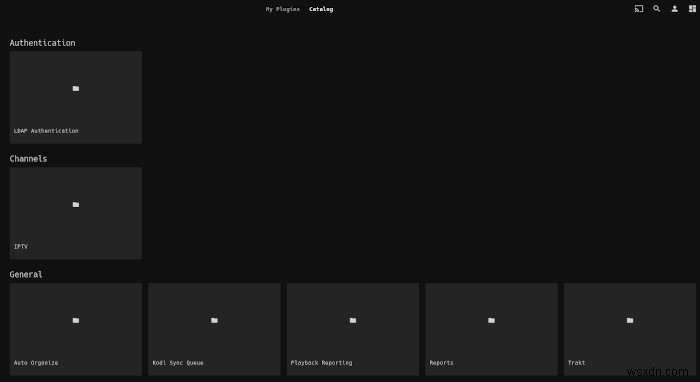Screen dimensions: 700x382
Task: Open the Auto Organize plugin card
Action: pos(76,329)
